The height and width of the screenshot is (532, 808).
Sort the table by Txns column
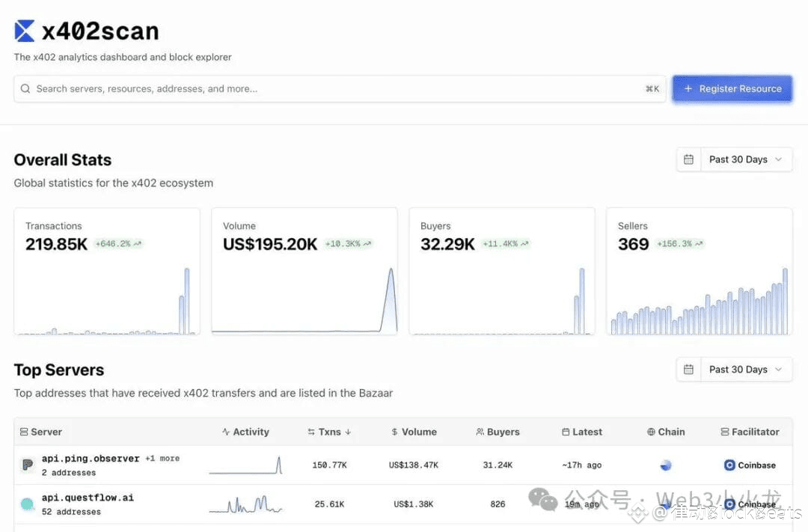point(329,432)
